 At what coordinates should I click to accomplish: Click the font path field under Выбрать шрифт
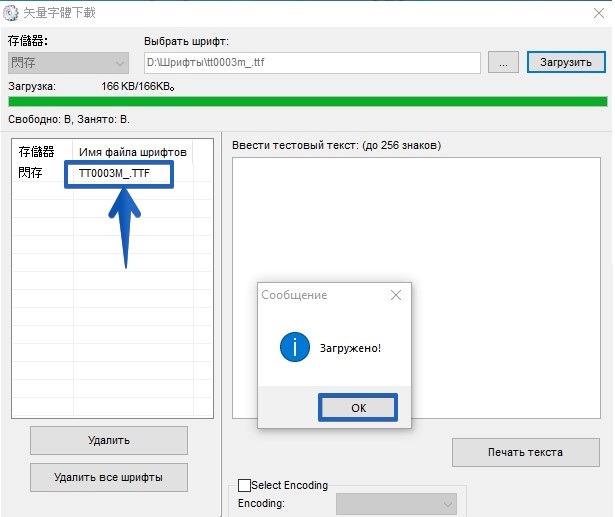312,62
